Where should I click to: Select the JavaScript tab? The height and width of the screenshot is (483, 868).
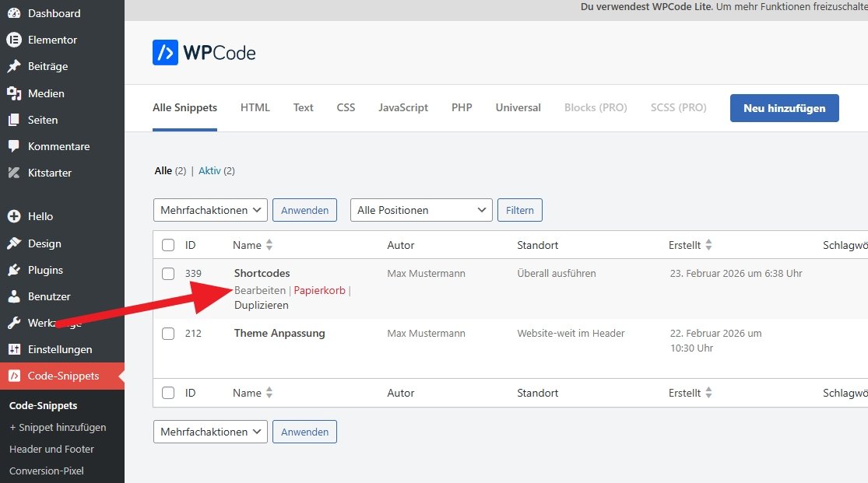coord(403,107)
